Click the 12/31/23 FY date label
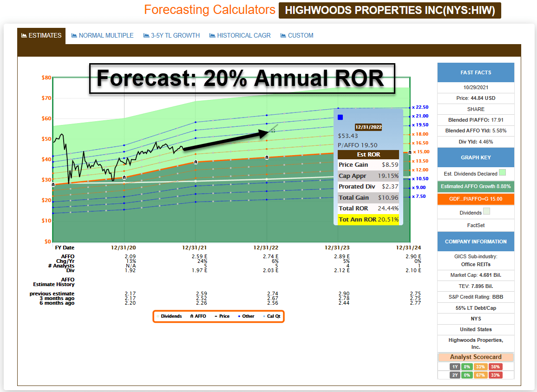537x392 pixels. pyautogui.click(x=337, y=248)
